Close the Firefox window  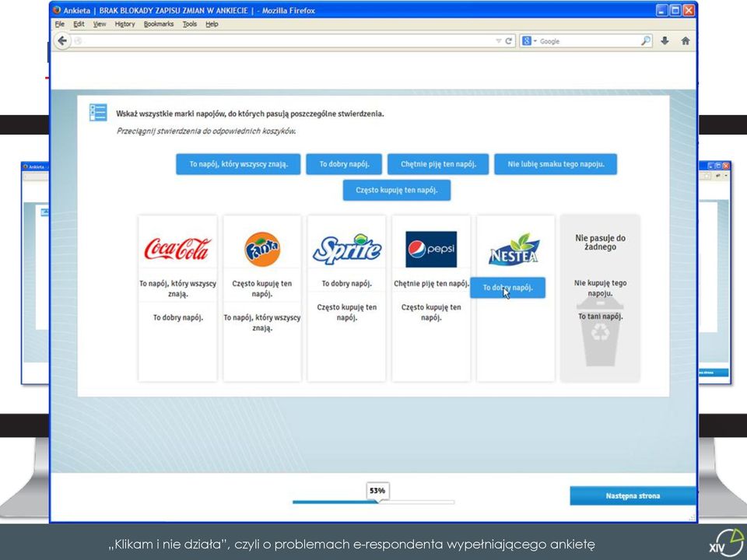click(689, 10)
